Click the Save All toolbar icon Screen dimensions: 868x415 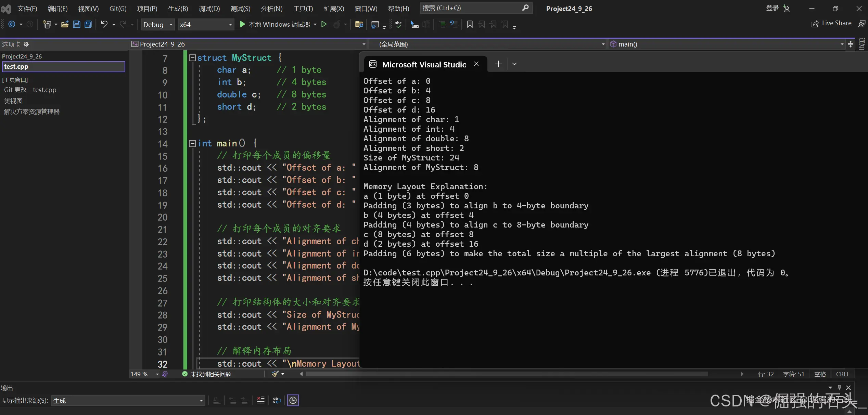88,24
